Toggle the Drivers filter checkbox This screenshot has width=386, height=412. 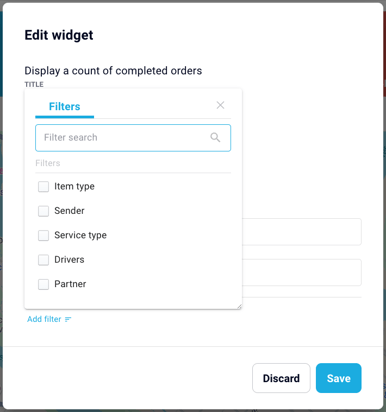coord(43,260)
